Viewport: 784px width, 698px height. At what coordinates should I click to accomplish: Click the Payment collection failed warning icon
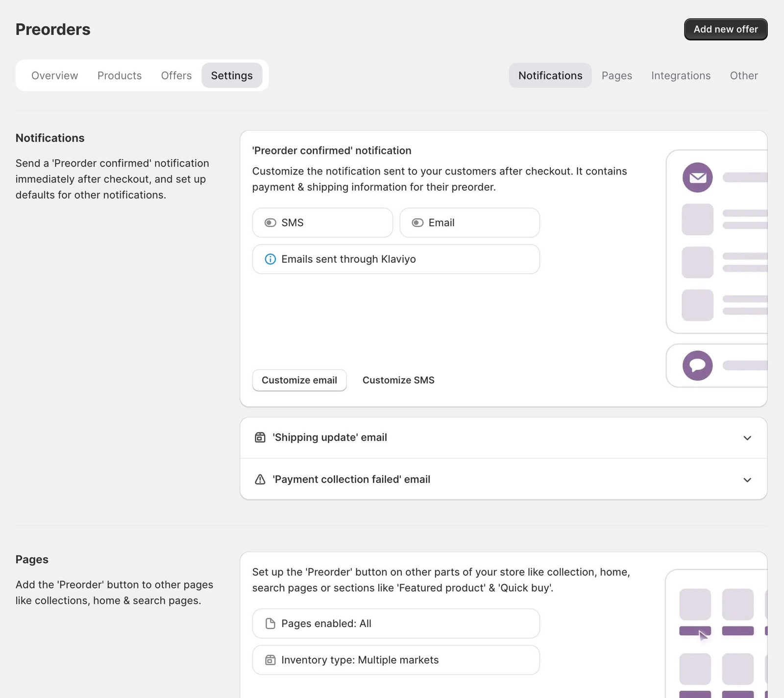[260, 479]
